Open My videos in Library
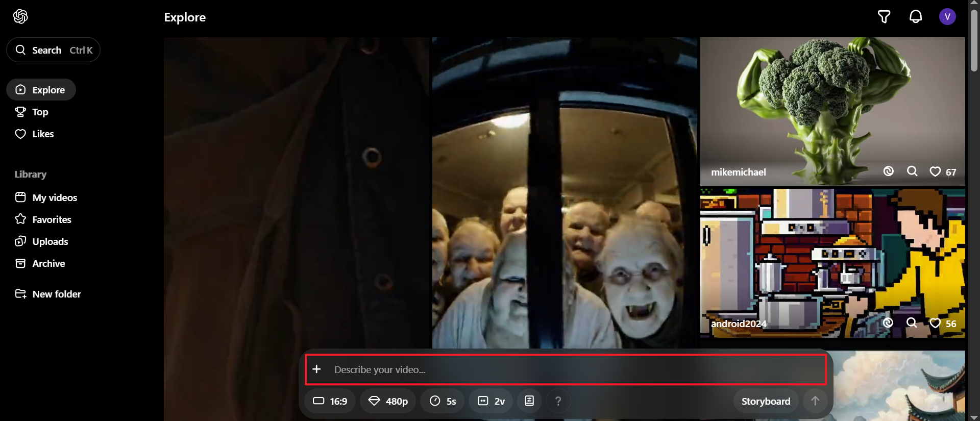 pos(46,197)
